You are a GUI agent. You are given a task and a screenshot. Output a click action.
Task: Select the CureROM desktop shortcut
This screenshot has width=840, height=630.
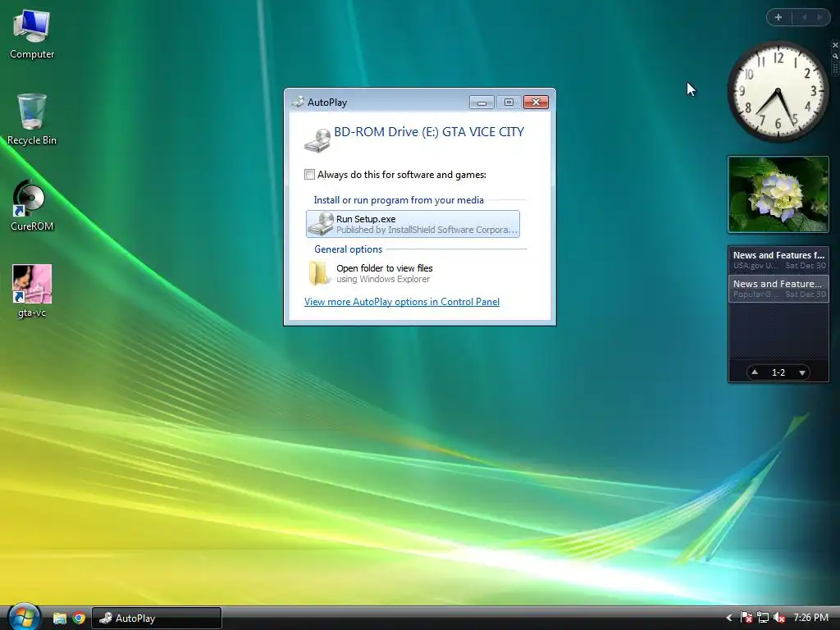click(32, 206)
